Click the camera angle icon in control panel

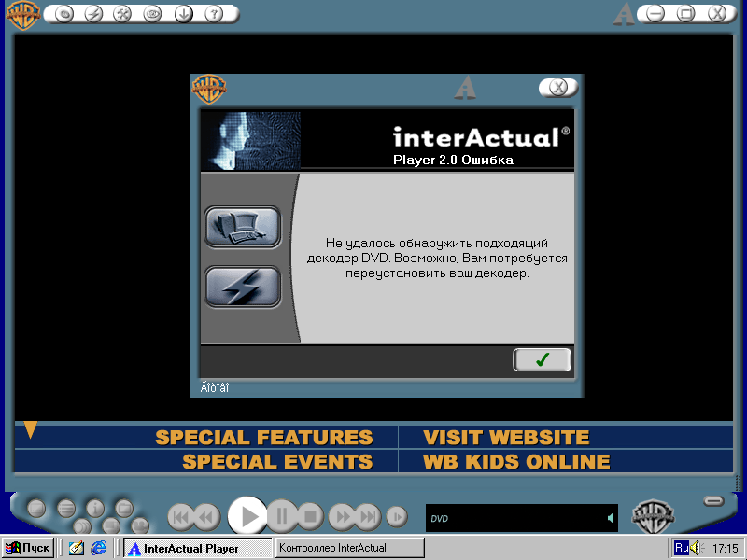[139, 526]
